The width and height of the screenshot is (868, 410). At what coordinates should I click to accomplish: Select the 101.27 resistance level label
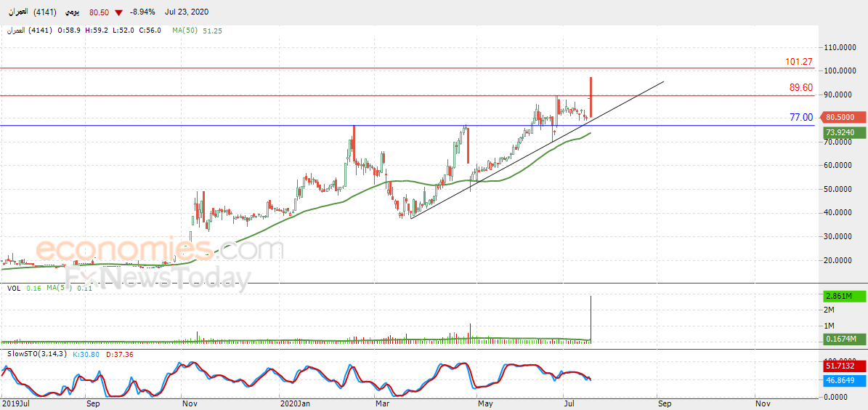click(x=799, y=62)
